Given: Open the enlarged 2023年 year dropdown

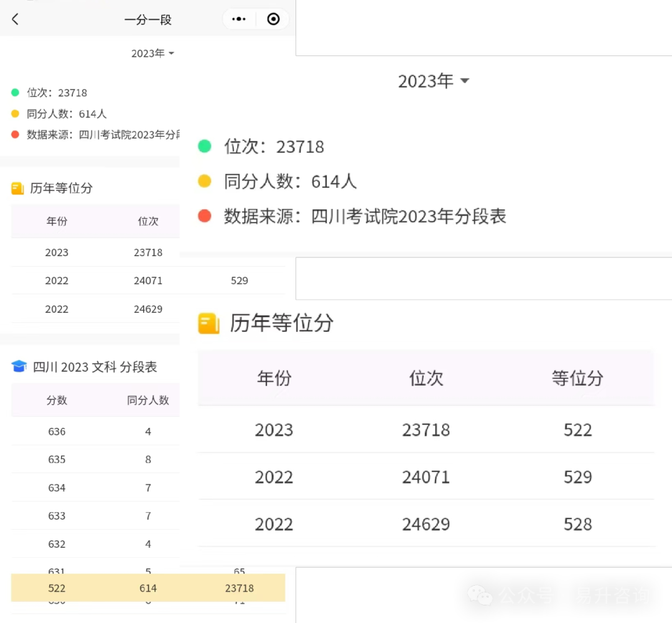Looking at the screenshot, I should click(x=434, y=81).
